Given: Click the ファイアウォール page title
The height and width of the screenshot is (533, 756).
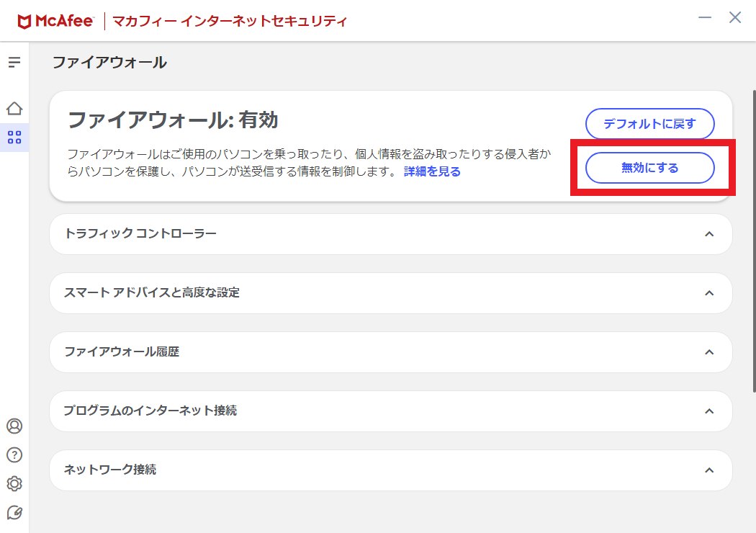Looking at the screenshot, I should click(x=109, y=62).
